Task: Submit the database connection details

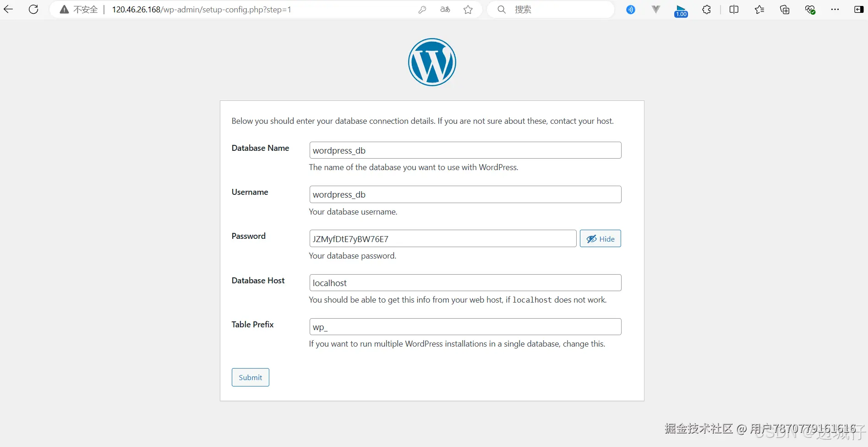Action: point(251,377)
